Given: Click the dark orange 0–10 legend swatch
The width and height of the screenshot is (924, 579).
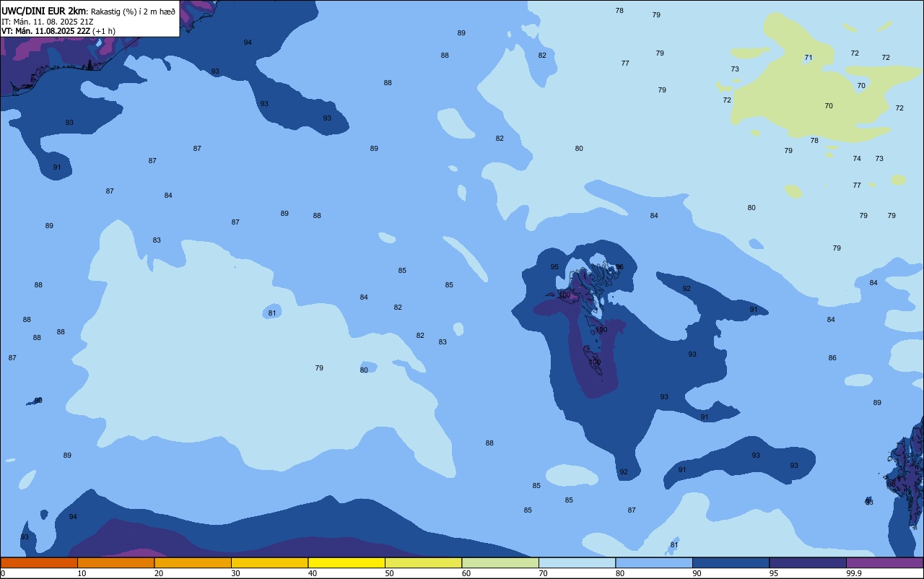Looking at the screenshot, I should 39,562.
